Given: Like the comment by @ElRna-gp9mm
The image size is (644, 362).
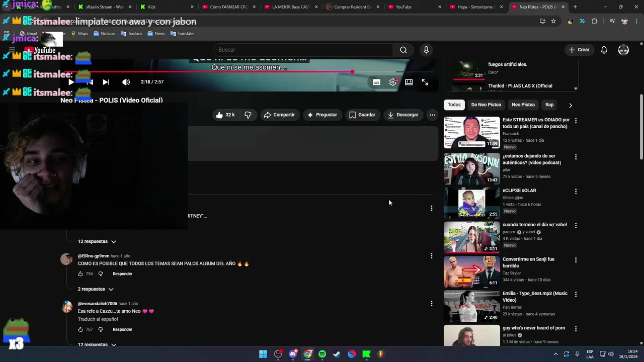Looking at the screenshot, I should click(x=80, y=274).
